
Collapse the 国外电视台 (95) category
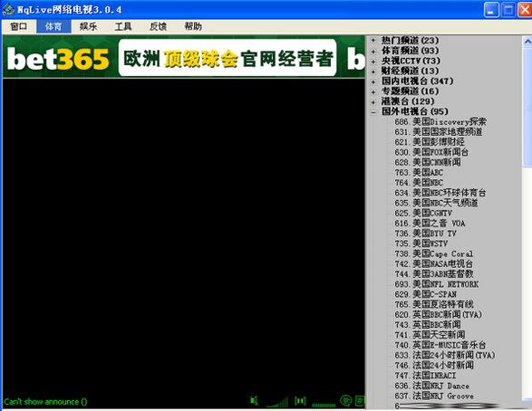[x=373, y=112]
